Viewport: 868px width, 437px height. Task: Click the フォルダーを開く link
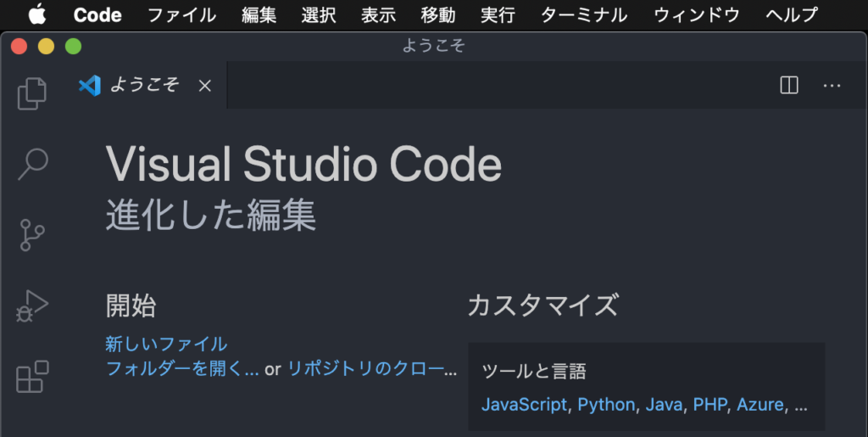click(x=182, y=368)
